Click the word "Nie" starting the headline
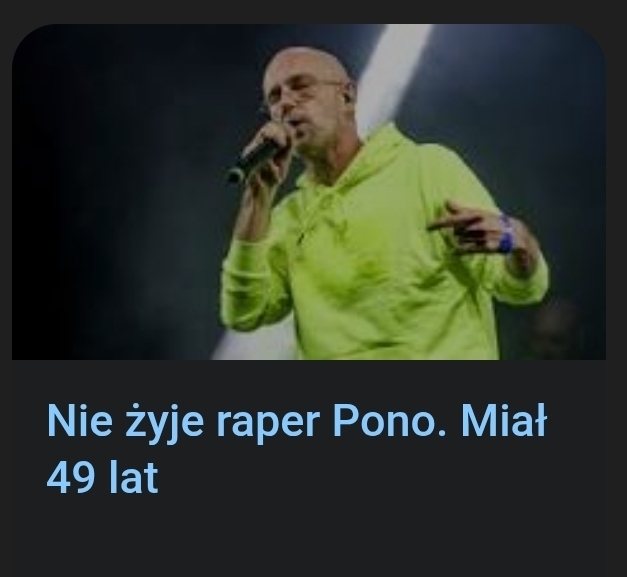Image resolution: width=627 pixels, height=577 pixels. (x=80, y=421)
